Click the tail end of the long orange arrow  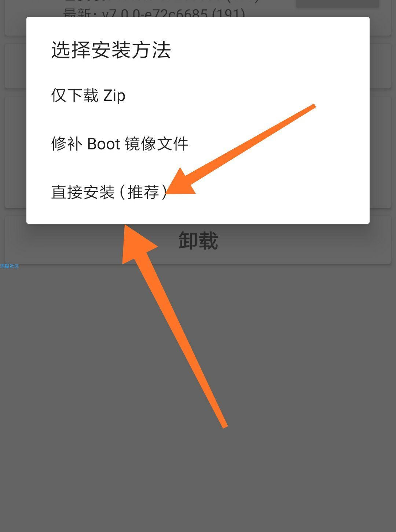pos(224,425)
